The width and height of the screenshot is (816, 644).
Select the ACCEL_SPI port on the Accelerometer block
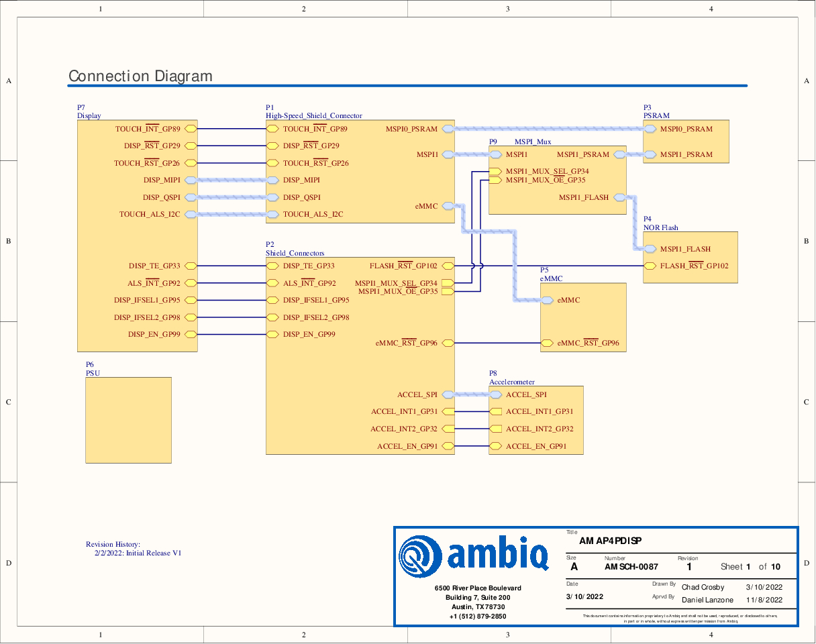tap(496, 394)
